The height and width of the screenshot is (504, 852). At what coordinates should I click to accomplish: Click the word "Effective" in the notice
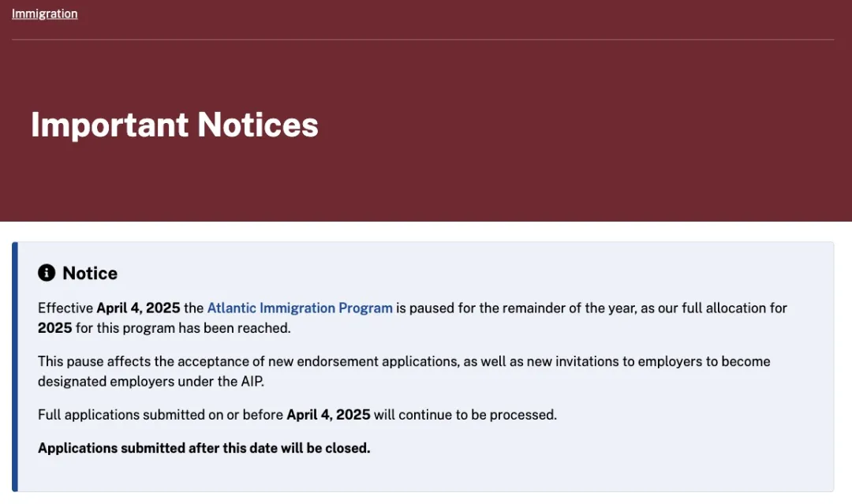pyautogui.click(x=65, y=308)
